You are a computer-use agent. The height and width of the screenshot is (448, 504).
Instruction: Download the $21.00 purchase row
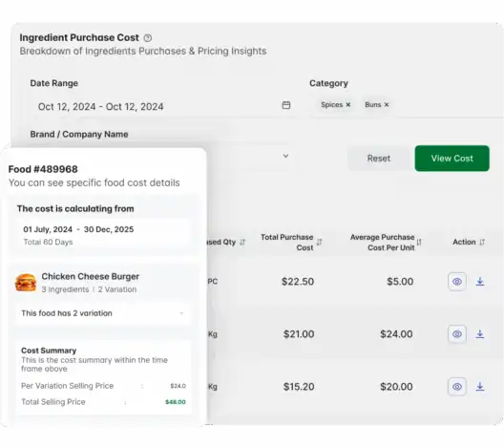480,334
